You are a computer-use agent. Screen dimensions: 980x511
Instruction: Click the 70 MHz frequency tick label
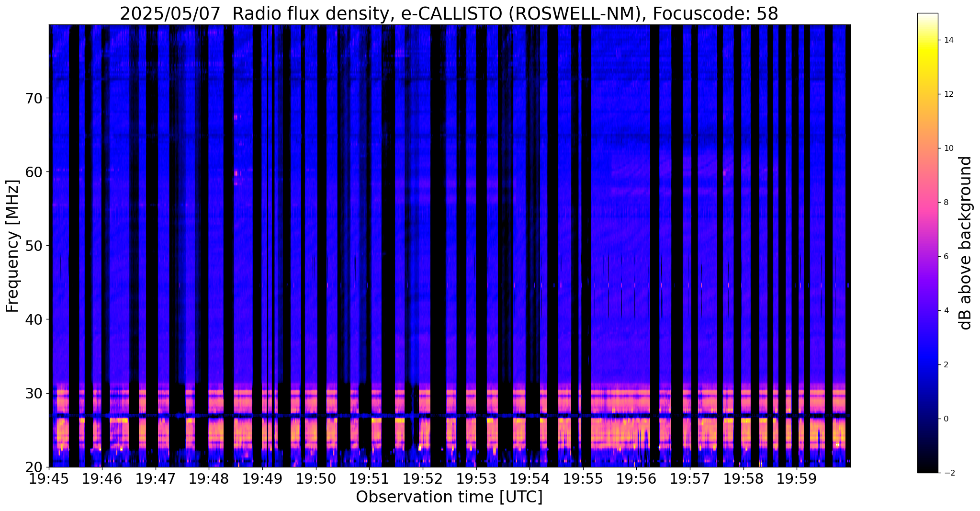34,98
